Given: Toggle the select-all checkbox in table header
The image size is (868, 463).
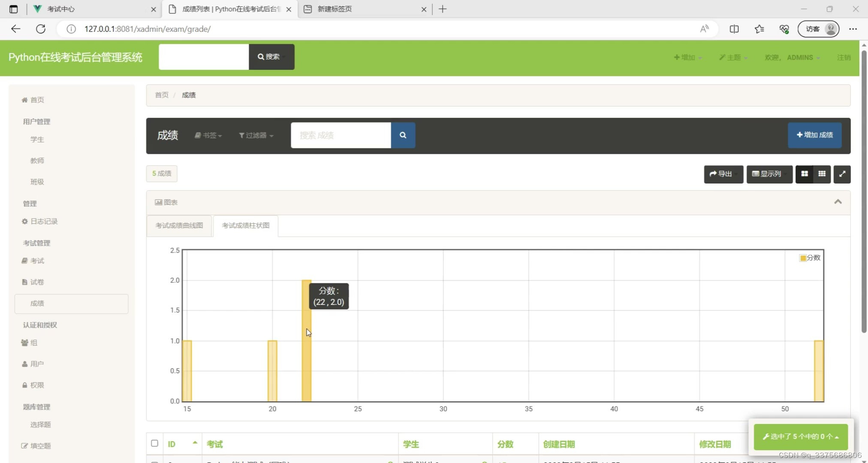Looking at the screenshot, I should tap(154, 443).
